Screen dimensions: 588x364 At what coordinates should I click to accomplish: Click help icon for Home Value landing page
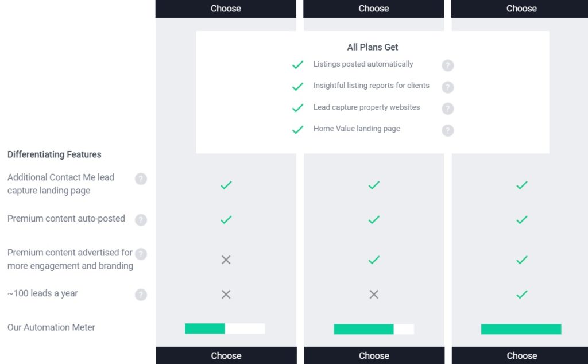(x=448, y=130)
